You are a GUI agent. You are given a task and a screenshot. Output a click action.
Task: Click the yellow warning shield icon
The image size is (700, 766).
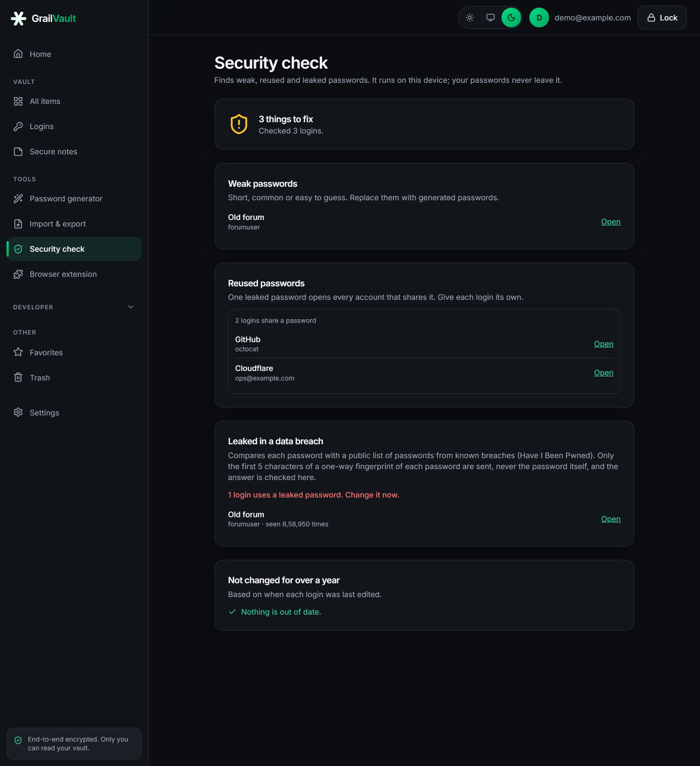coord(239,124)
